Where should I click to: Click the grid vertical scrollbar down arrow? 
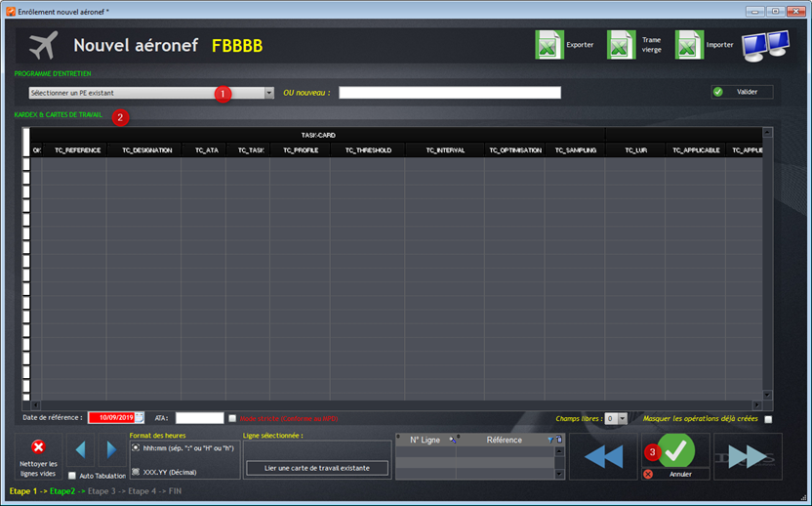tap(767, 395)
